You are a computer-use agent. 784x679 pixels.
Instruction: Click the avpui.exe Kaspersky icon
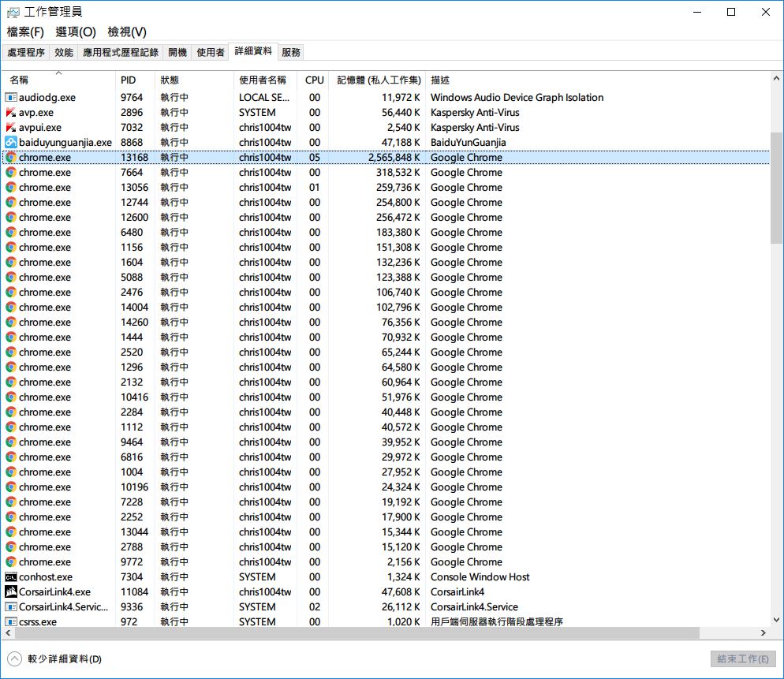click(11, 127)
